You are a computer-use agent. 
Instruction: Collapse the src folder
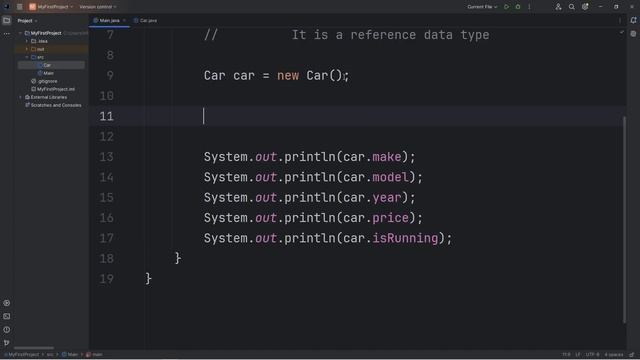27,57
